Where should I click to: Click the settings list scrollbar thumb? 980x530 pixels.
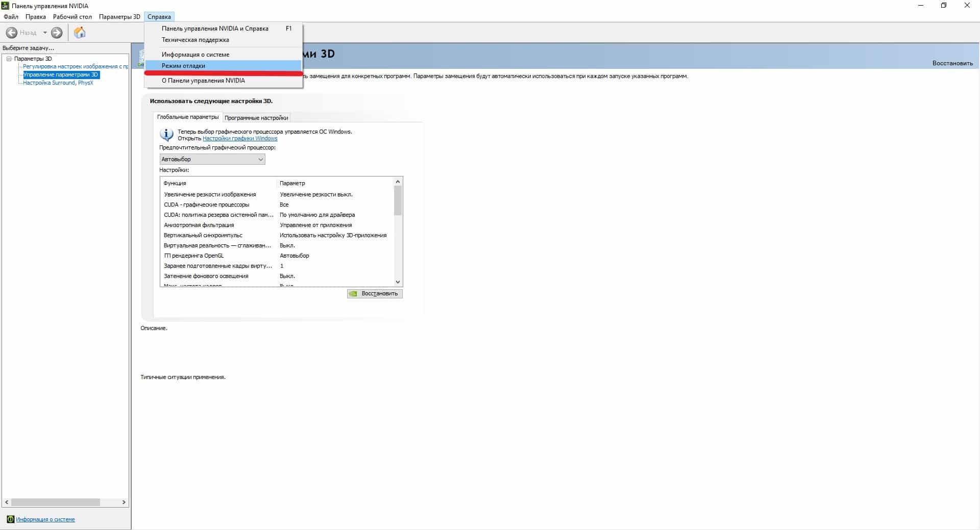(398, 200)
